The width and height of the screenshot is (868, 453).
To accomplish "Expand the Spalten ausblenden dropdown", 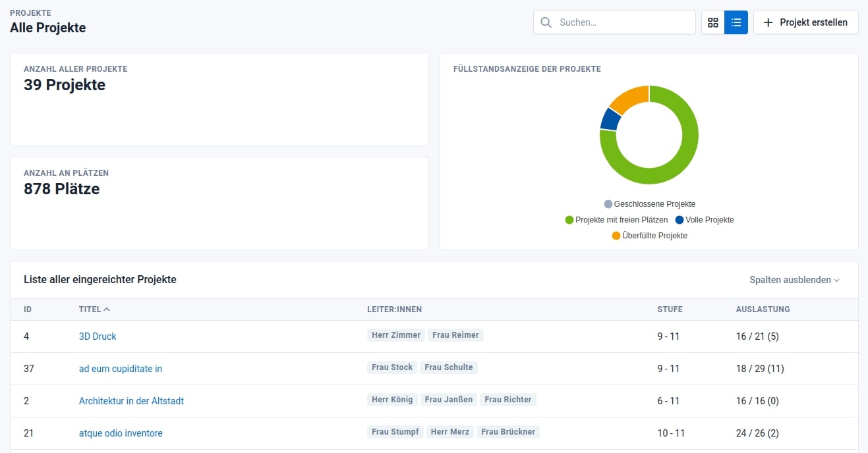I will [794, 280].
